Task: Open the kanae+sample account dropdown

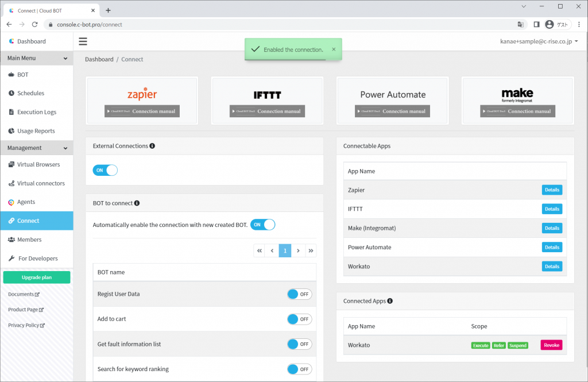Action: coord(539,41)
